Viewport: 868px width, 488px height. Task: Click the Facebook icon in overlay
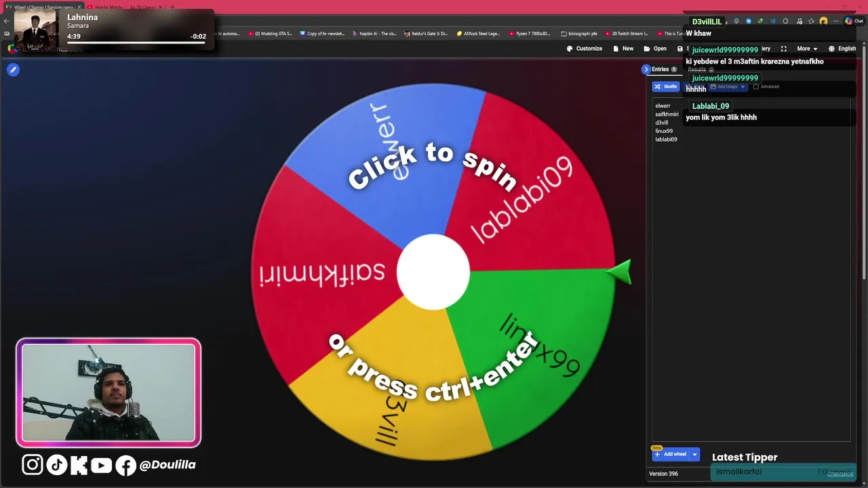pyautogui.click(x=125, y=466)
